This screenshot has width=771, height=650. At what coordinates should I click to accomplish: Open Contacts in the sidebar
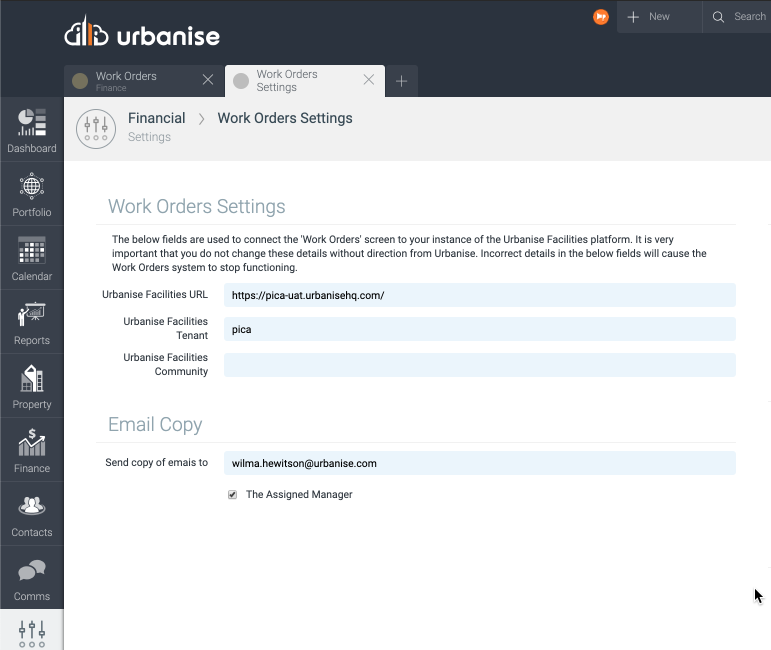[32, 514]
